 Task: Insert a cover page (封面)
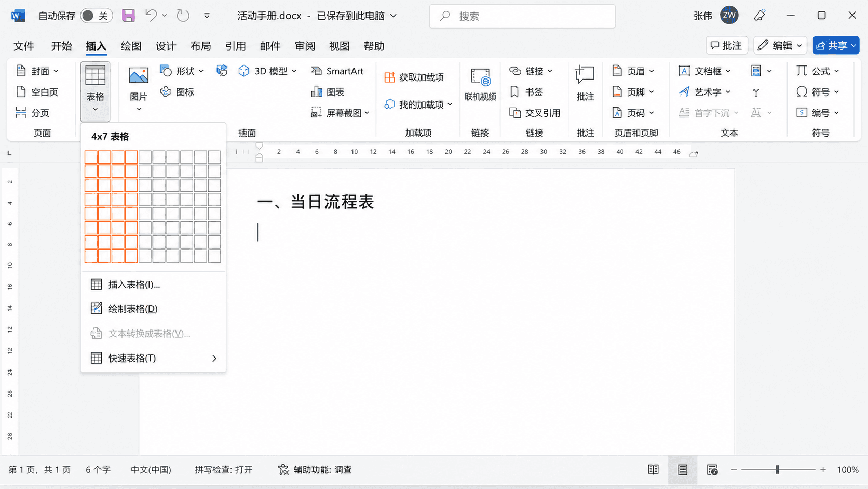(x=37, y=71)
